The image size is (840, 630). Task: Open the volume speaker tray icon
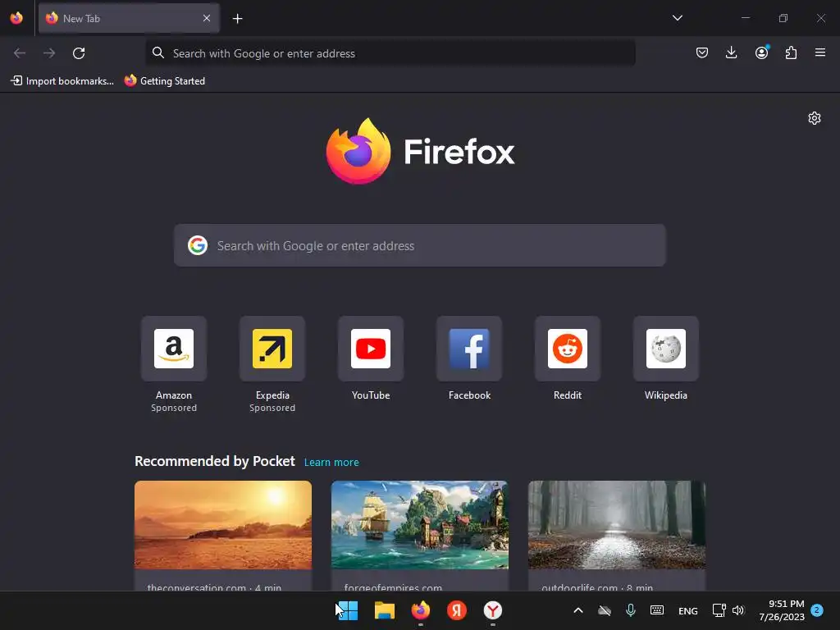point(738,610)
